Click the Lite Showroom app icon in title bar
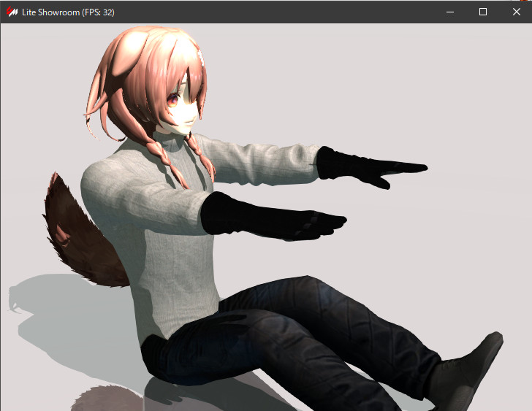 point(12,12)
